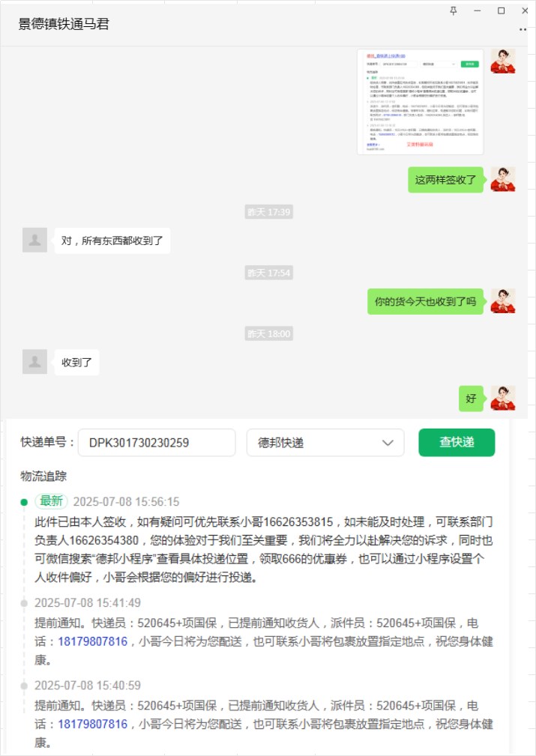Select the message bubble 这两样签收了
Viewport: 536px width, 756px height.
tap(445, 180)
